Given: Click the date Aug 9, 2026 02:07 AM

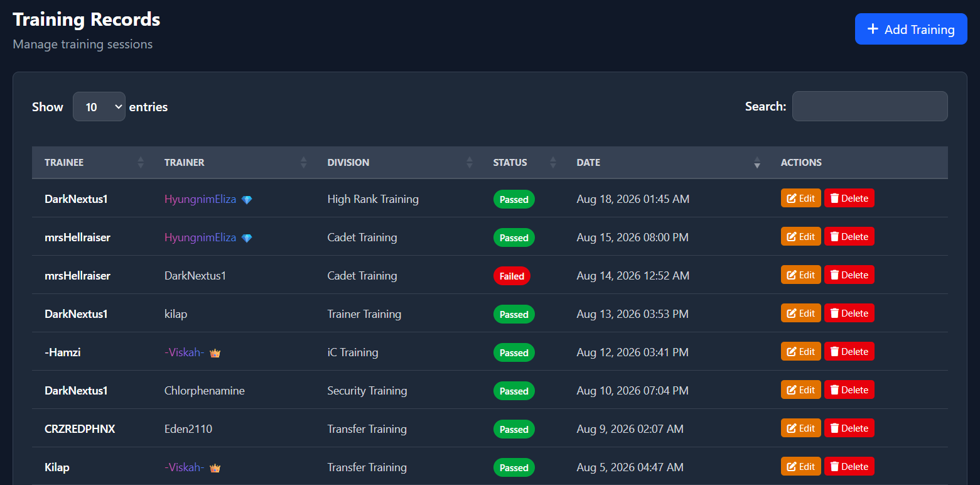Looking at the screenshot, I should (x=630, y=429).
